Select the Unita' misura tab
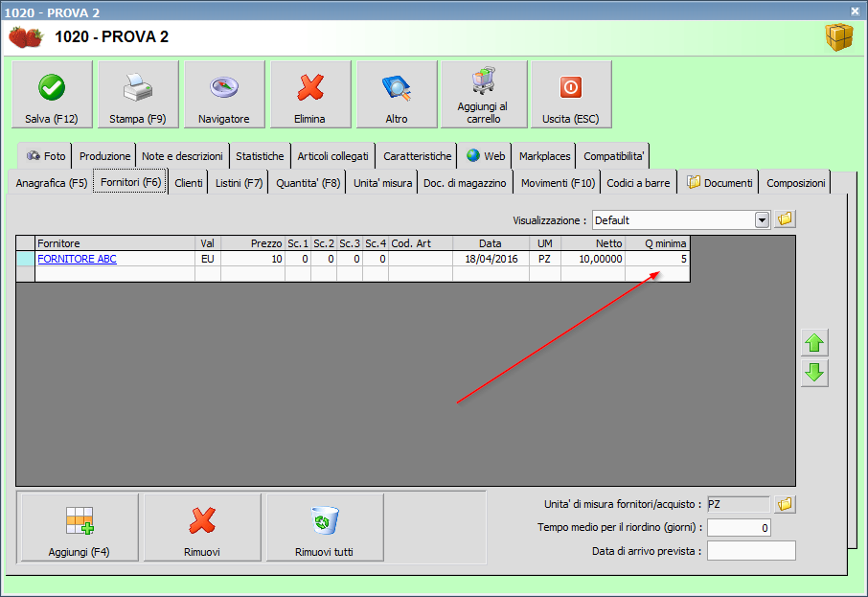This screenshot has height=597, width=868. click(x=382, y=183)
